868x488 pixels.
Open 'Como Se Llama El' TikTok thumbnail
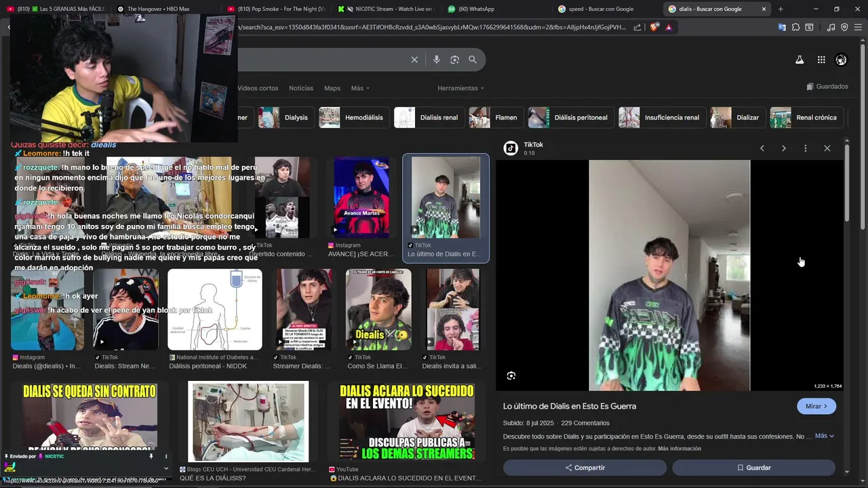378,310
